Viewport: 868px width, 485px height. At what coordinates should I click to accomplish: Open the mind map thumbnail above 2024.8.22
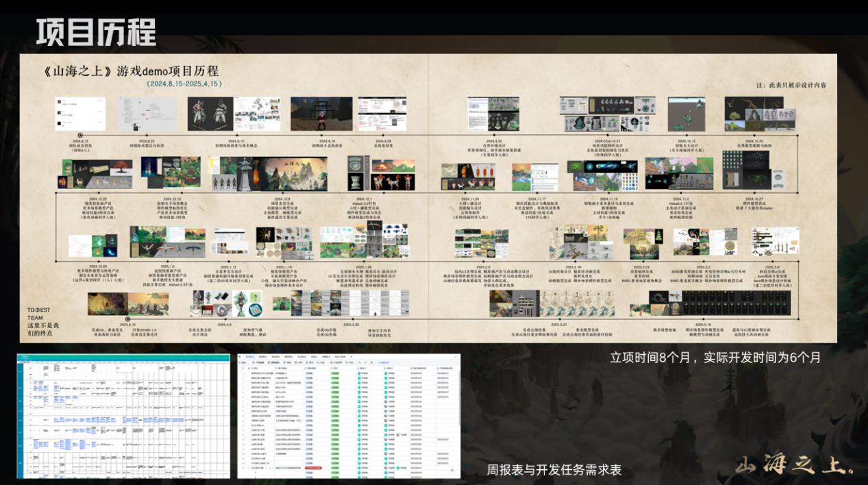147,114
